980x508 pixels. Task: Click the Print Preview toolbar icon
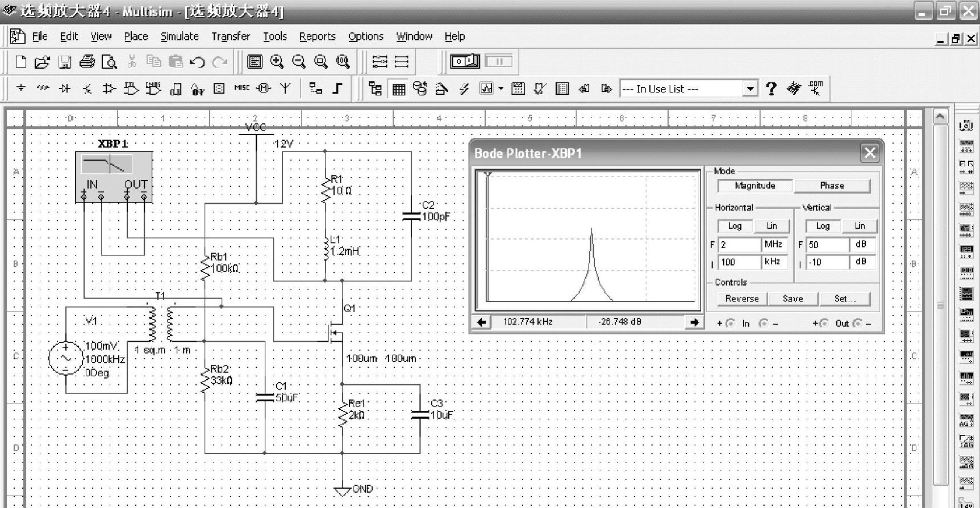point(109,62)
